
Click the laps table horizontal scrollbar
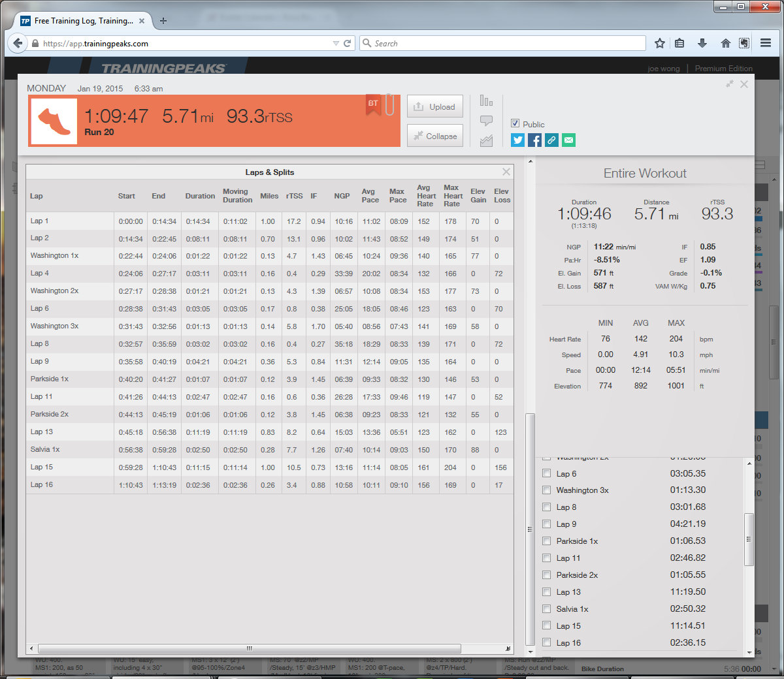click(249, 648)
